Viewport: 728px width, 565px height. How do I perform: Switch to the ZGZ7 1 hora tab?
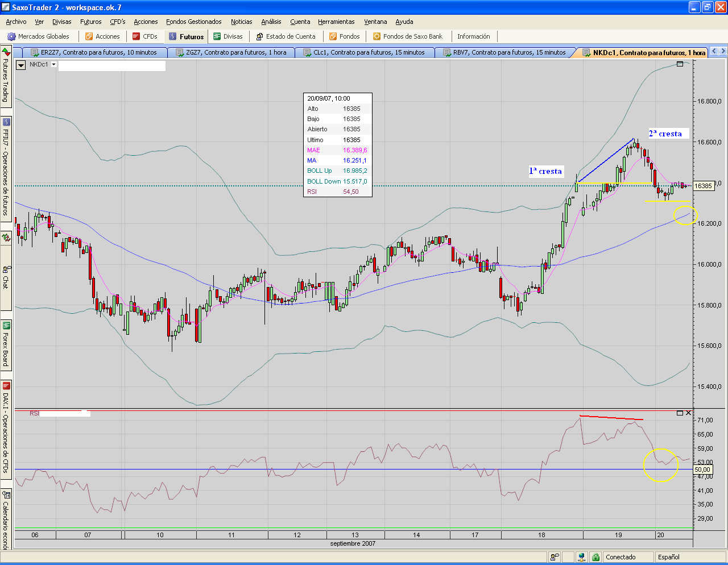[235, 52]
